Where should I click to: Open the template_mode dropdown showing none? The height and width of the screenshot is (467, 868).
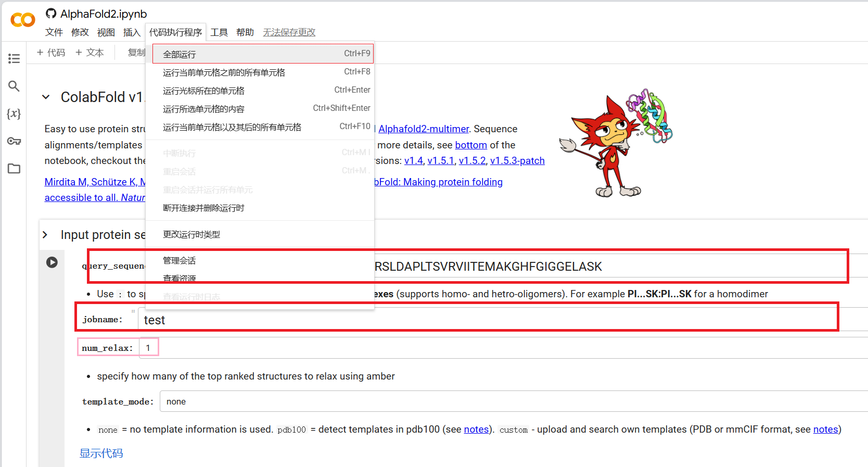click(x=514, y=401)
